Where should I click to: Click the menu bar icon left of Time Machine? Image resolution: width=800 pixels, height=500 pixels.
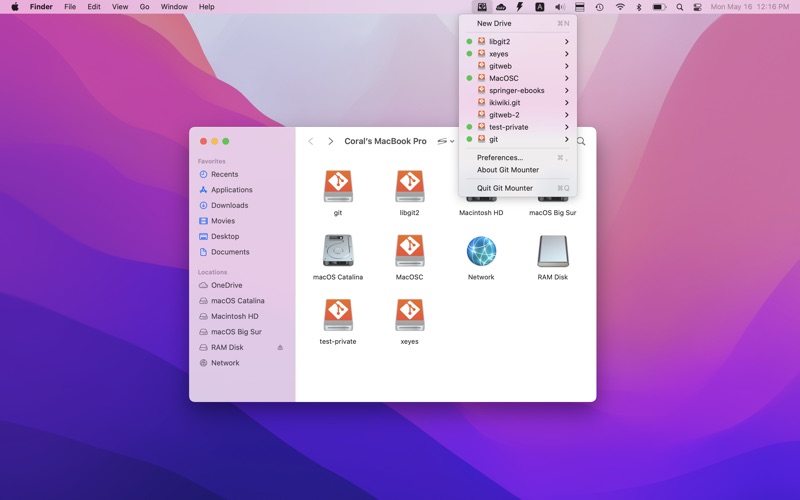coord(580,7)
